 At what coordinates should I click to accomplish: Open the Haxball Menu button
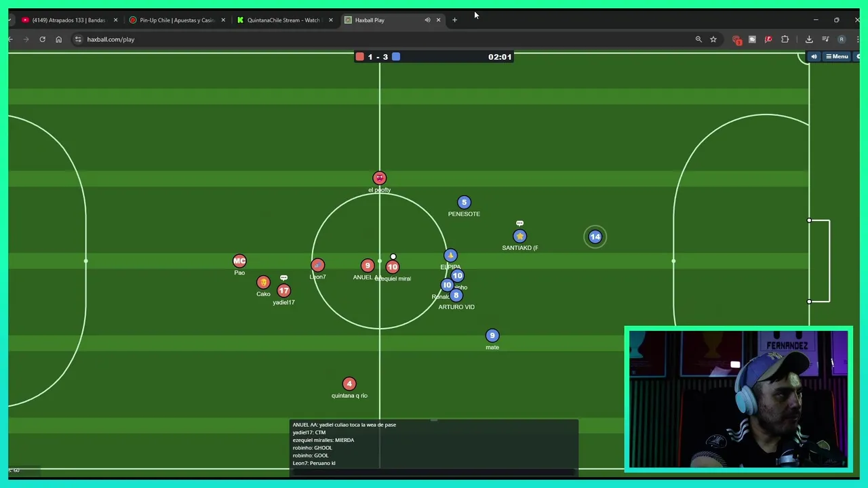[x=837, y=57]
